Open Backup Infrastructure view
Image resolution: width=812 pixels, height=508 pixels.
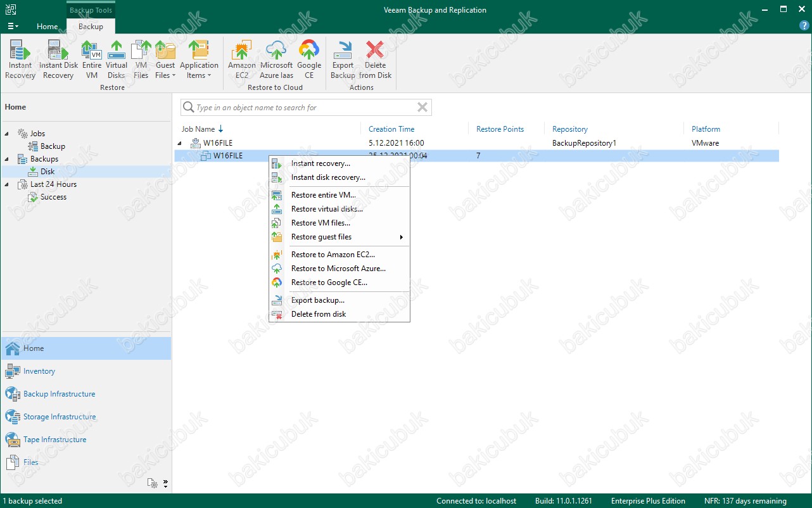coord(86,394)
